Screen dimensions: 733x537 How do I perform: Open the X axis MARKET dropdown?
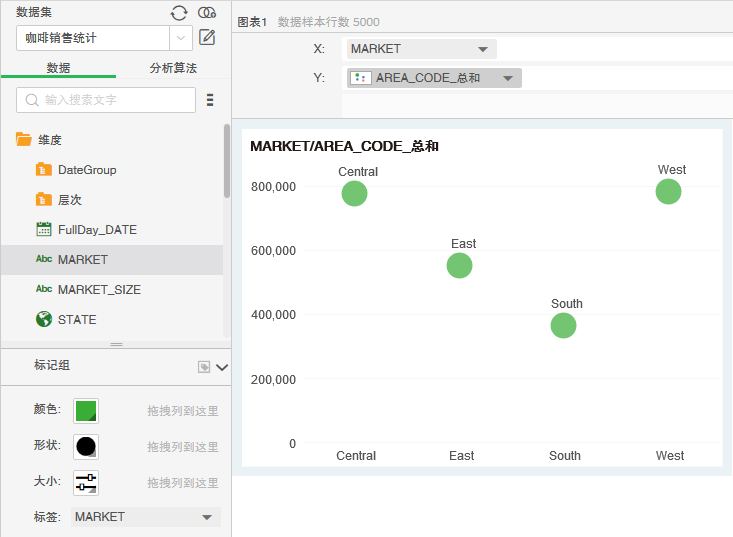483,49
